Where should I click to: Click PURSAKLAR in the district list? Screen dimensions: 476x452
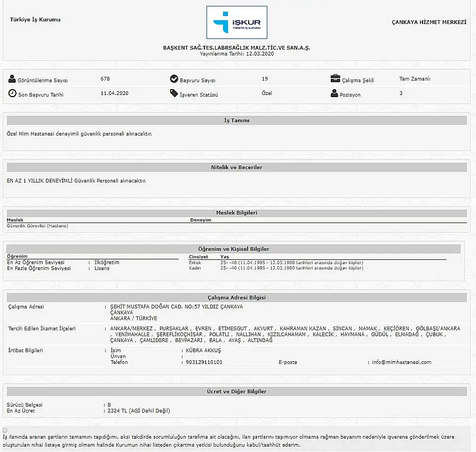click(174, 328)
